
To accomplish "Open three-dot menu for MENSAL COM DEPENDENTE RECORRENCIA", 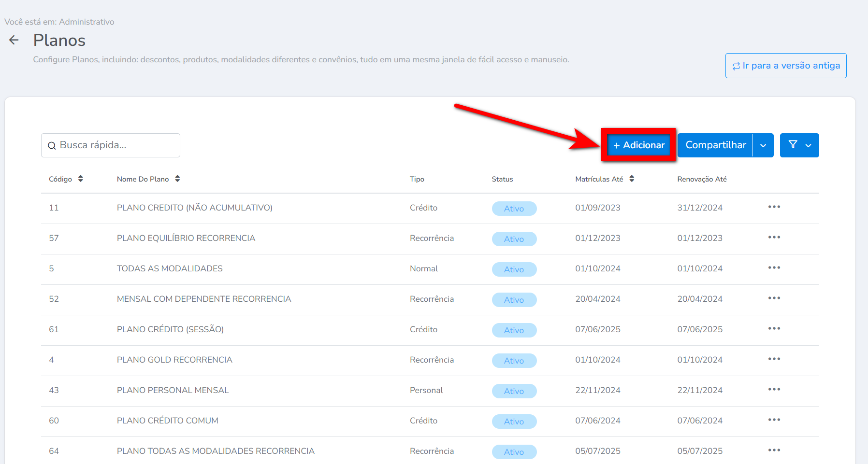I will [774, 298].
